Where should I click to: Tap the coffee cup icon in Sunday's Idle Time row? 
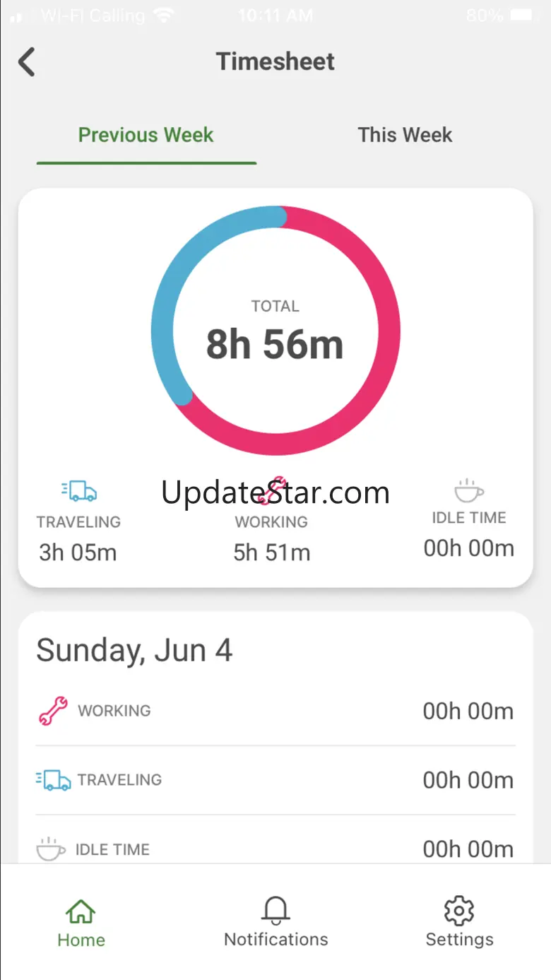pyautogui.click(x=51, y=849)
